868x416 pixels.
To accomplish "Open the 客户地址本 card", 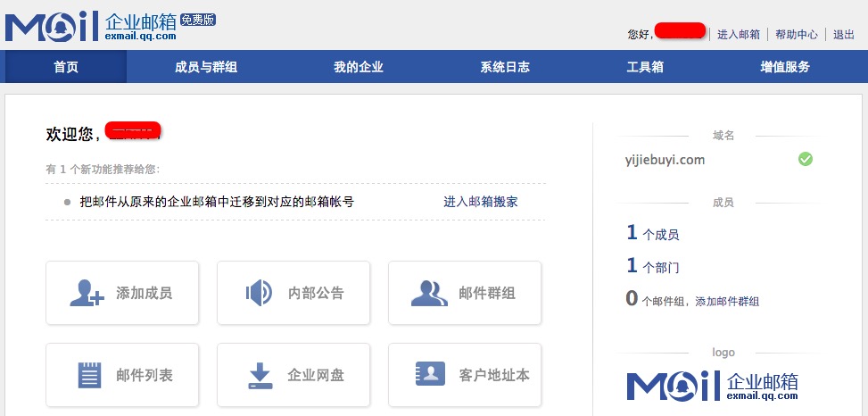I will 465,375.
